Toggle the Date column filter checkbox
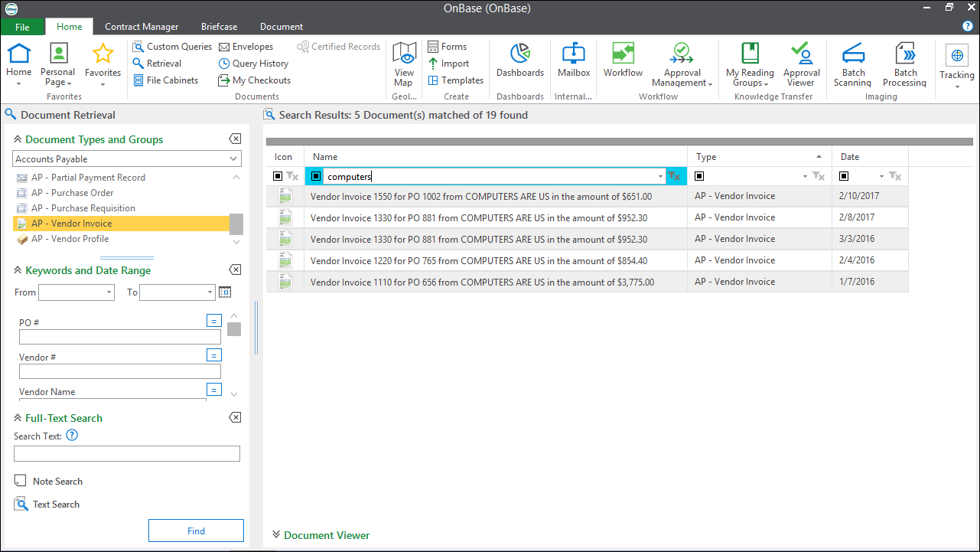The width and height of the screenshot is (980, 552). pos(844,176)
